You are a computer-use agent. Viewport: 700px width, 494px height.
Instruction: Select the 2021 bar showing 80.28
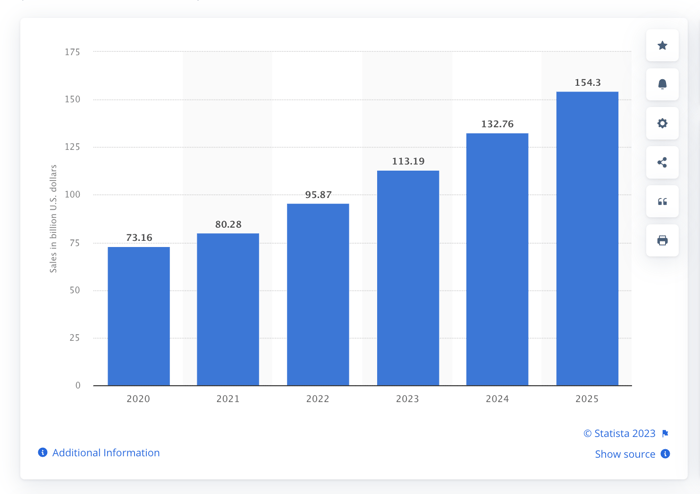tap(228, 309)
